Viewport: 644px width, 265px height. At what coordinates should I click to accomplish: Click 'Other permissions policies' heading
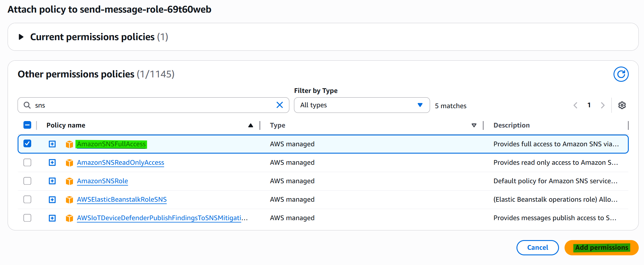76,74
